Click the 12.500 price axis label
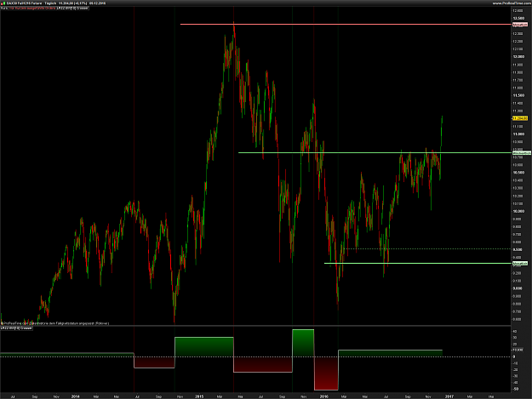The image size is (532, 399). [518, 18]
